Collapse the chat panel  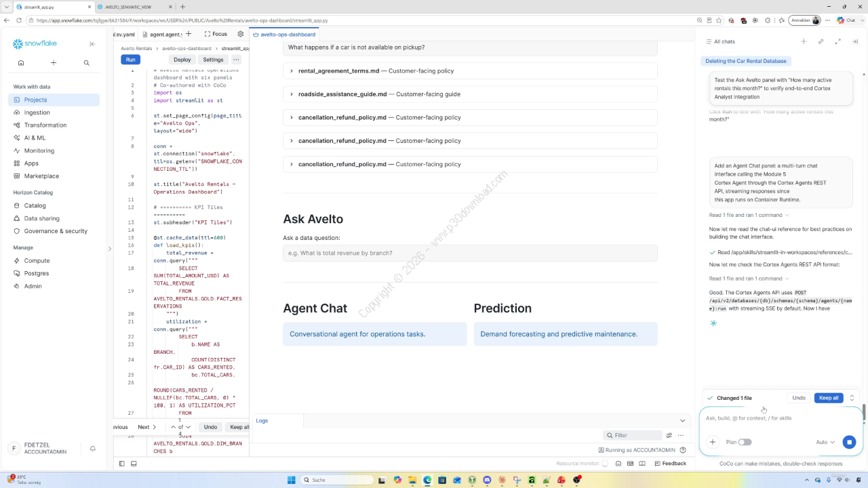click(854, 41)
